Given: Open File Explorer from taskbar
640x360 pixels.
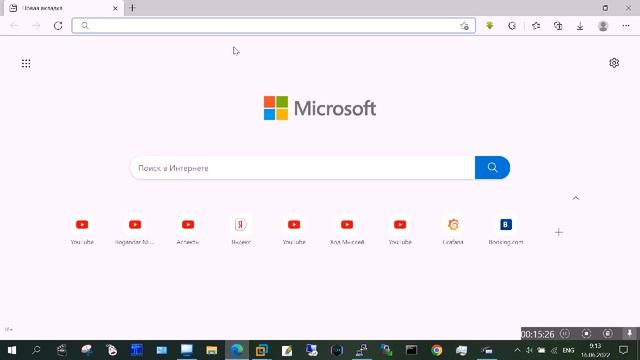Looking at the screenshot, I should 211,350.
